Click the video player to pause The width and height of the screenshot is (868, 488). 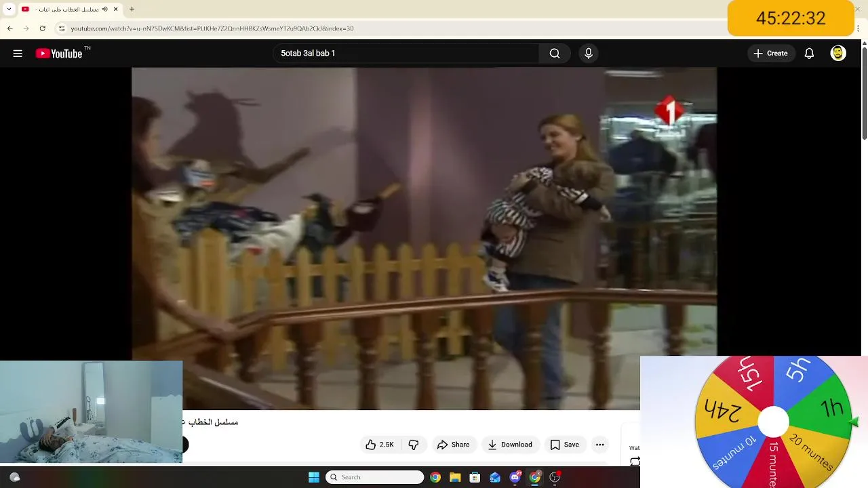click(424, 237)
